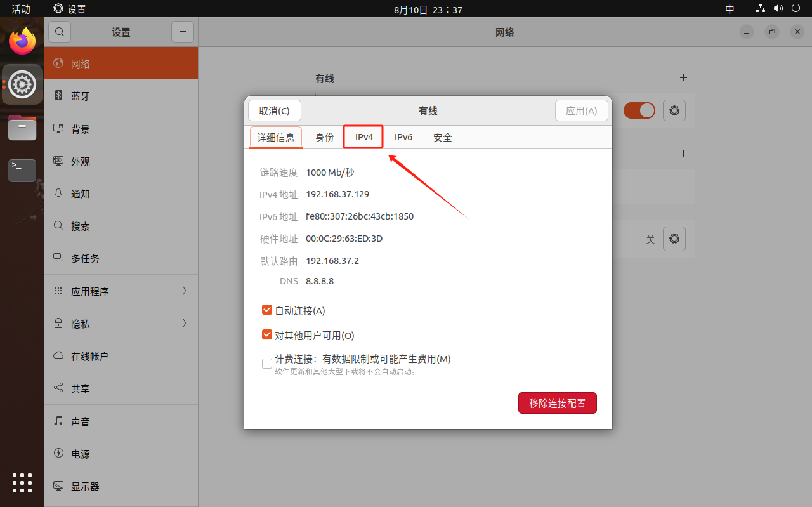Click the wired connection gear icon

674,110
